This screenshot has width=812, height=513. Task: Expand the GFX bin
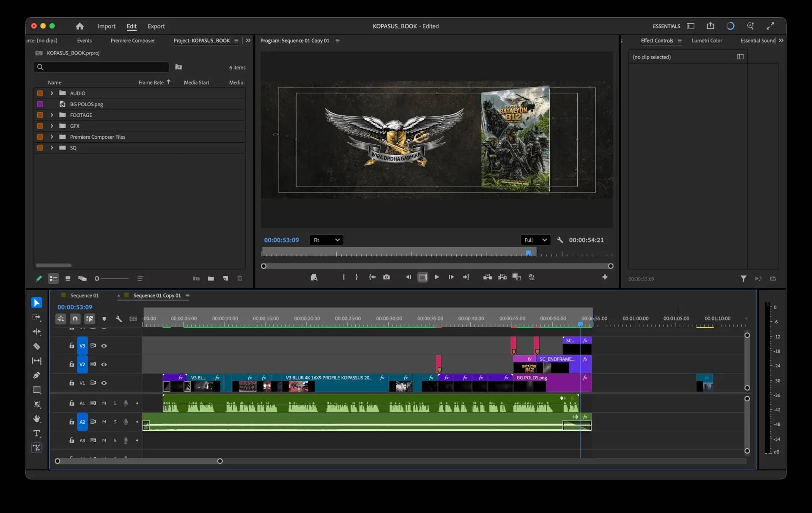click(52, 126)
